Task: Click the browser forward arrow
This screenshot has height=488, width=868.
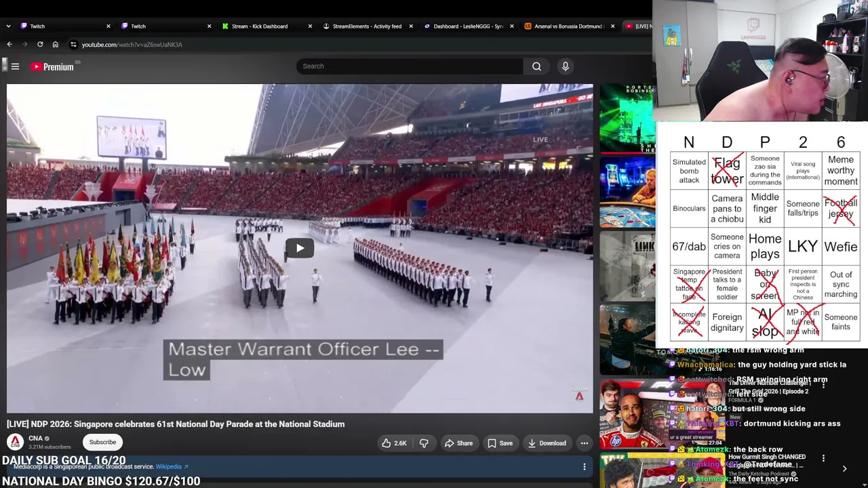Action: click(x=24, y=45)
